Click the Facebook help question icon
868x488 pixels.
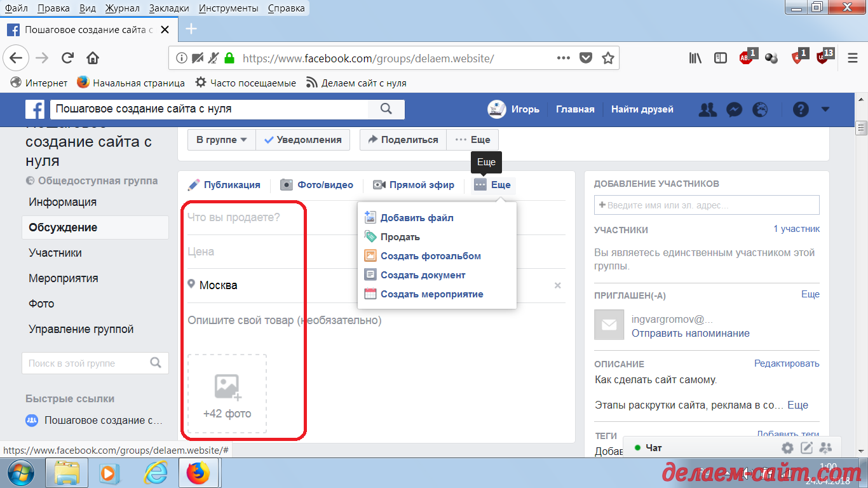tap(801, 109)
